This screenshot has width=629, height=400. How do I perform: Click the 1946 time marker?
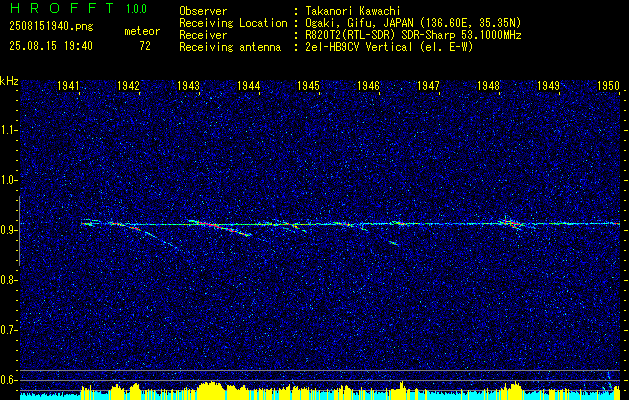click(x=369, y=85)
